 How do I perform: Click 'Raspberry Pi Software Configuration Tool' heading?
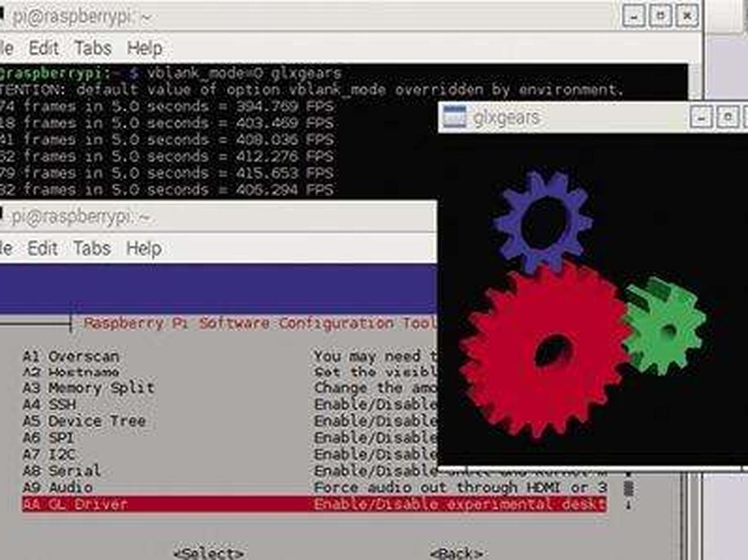click(x=260, y=323)
